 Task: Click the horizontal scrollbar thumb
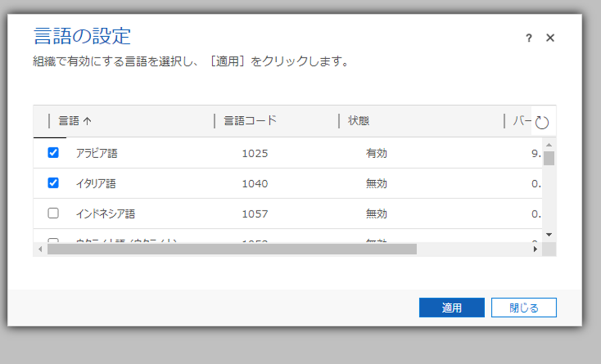tap(232, 249)
